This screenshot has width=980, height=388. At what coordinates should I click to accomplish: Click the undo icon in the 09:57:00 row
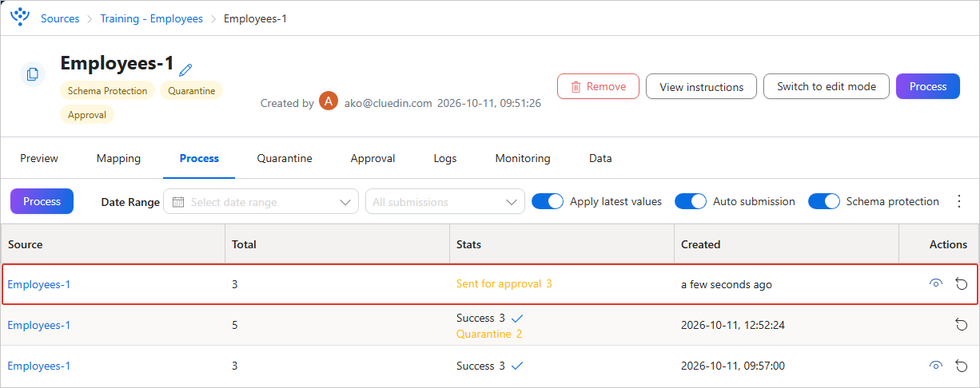pos(962,366)
